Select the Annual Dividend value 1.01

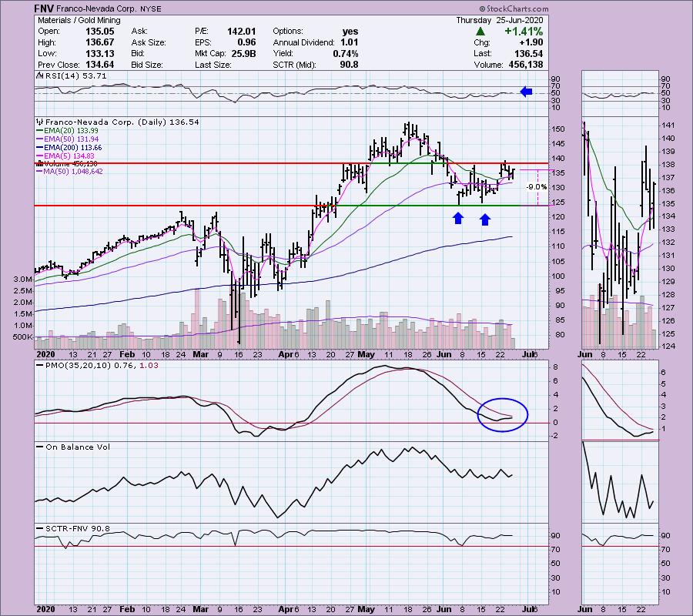coord(349,42)
